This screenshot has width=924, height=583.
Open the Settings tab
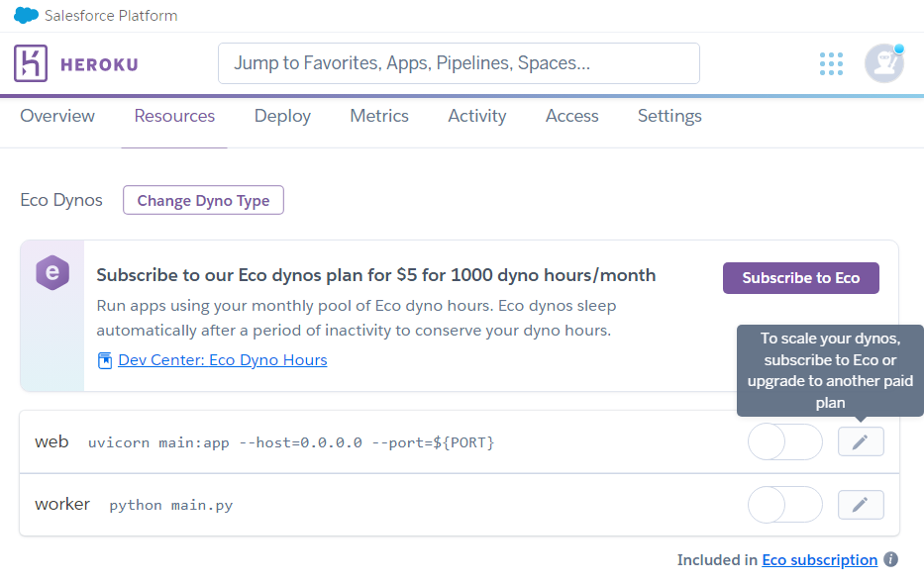(x=669, y=116)
